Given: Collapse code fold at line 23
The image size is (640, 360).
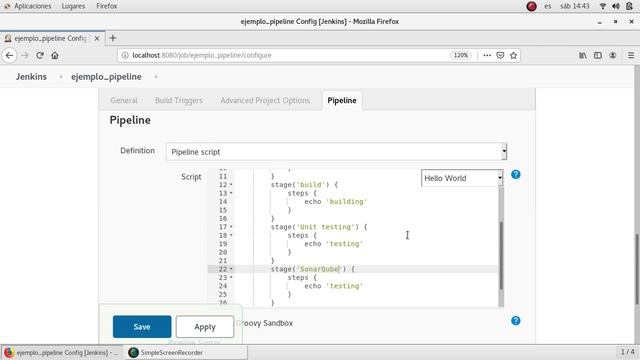Looking at the screenshot, I should (x=231, y=278).
